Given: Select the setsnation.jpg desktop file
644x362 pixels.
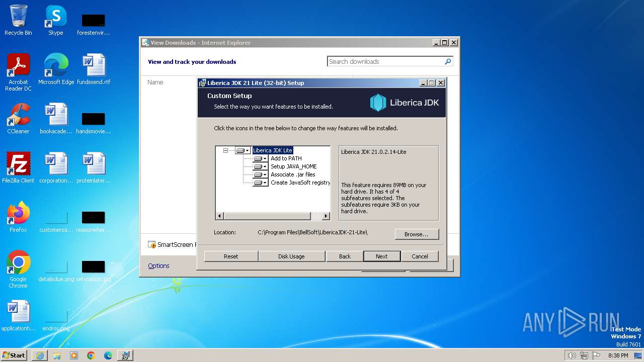Looking at the screenshot, I should (94, 271).
